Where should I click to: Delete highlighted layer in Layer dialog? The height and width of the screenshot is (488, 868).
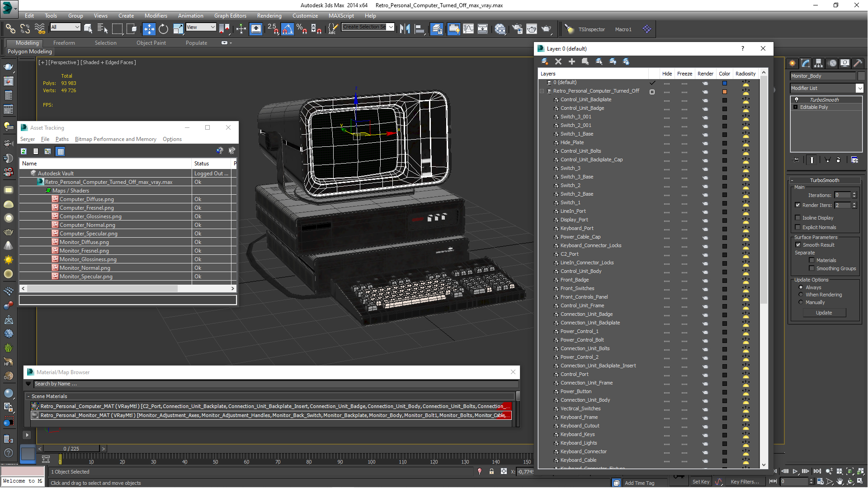[x=558, y=61]
